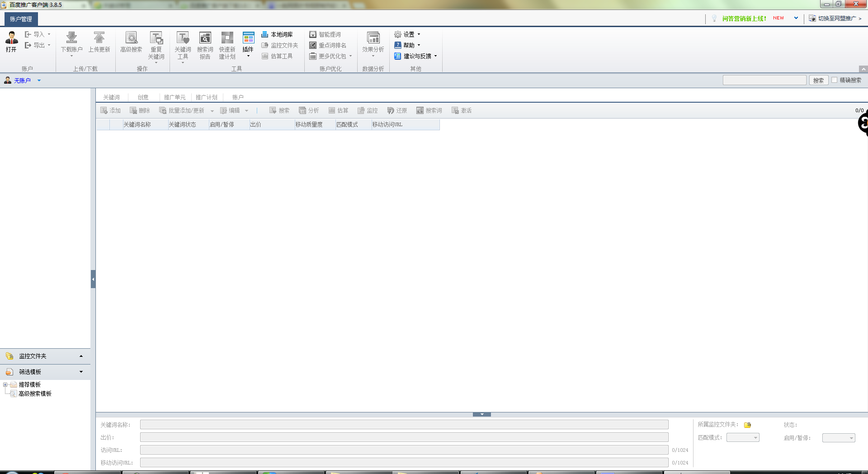
Task: Click the 添加 keyword button
Action: click(x=110, y=110)
